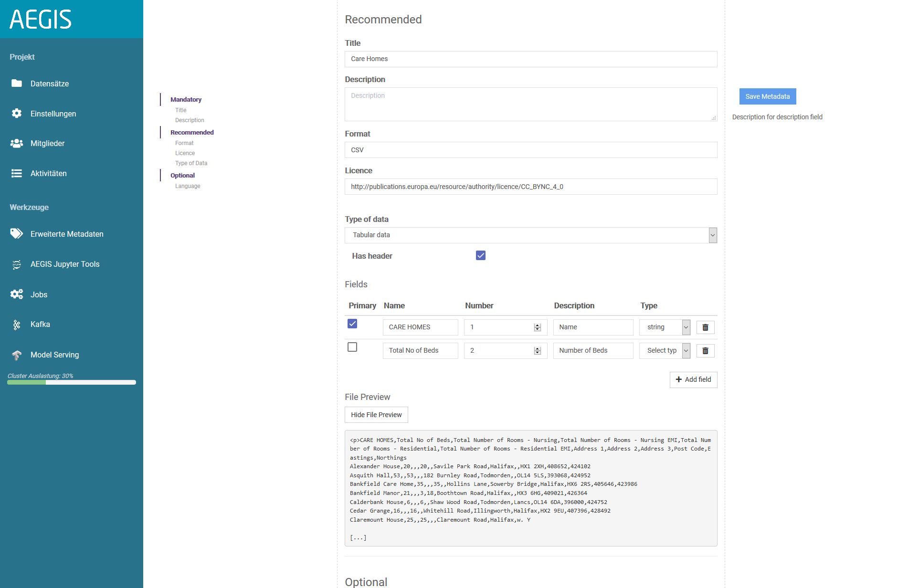Click the Kafka icon in sidebar
Viewport: 919px width, 588px height.
click(17, 325)
